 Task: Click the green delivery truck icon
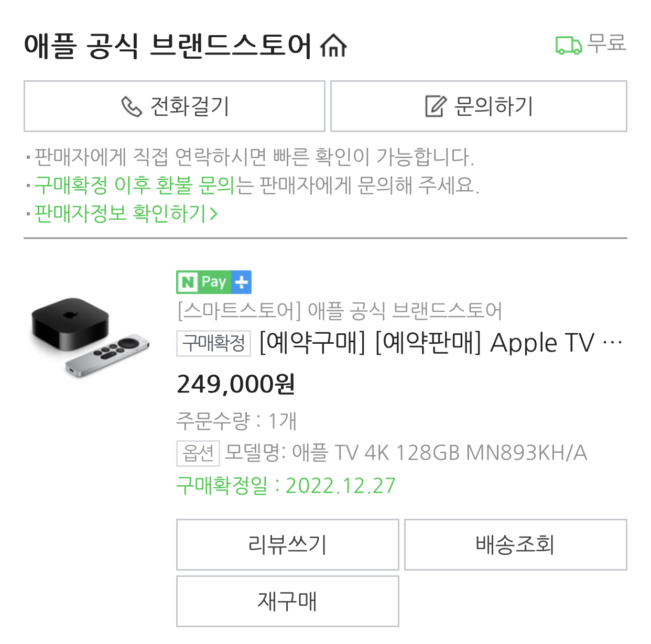point(568,45)
